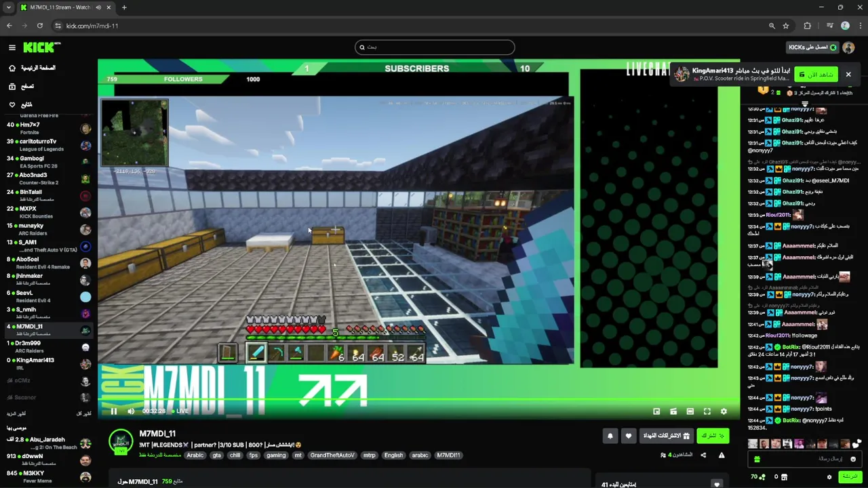
Task: Open Chrome three-dot menu
Action: coord(859,26)
